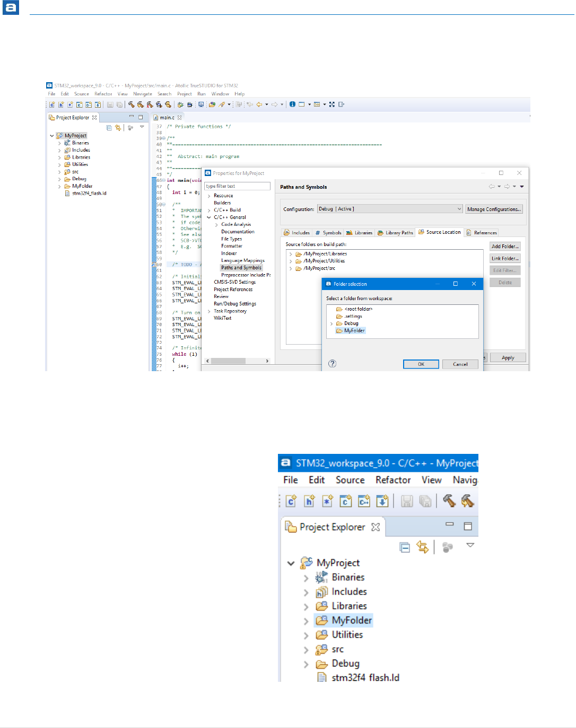The image size is (576, 728).
Task: Open Help menu in full IDE window
Action: click(240, 94)
